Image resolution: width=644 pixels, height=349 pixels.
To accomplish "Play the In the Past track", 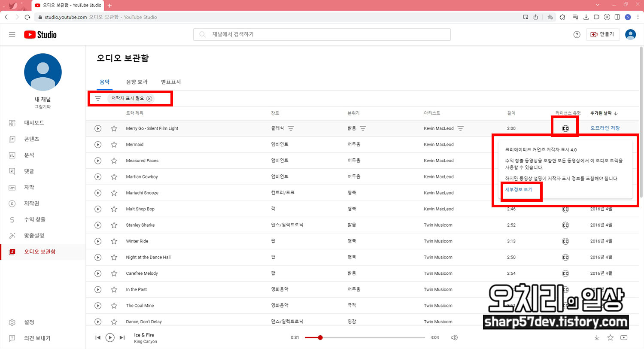I will [98, 289].
